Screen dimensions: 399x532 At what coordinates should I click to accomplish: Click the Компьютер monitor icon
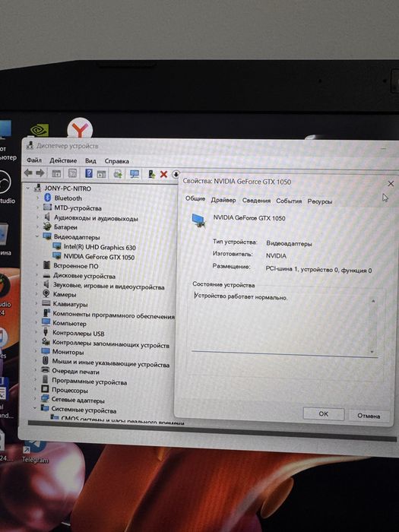46,323
